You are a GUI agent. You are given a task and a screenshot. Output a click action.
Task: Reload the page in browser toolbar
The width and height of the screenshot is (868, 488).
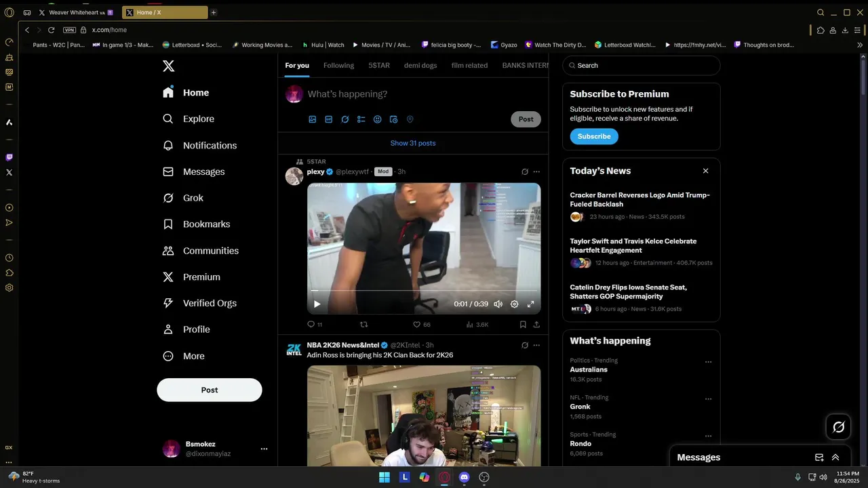coord(51,30)
